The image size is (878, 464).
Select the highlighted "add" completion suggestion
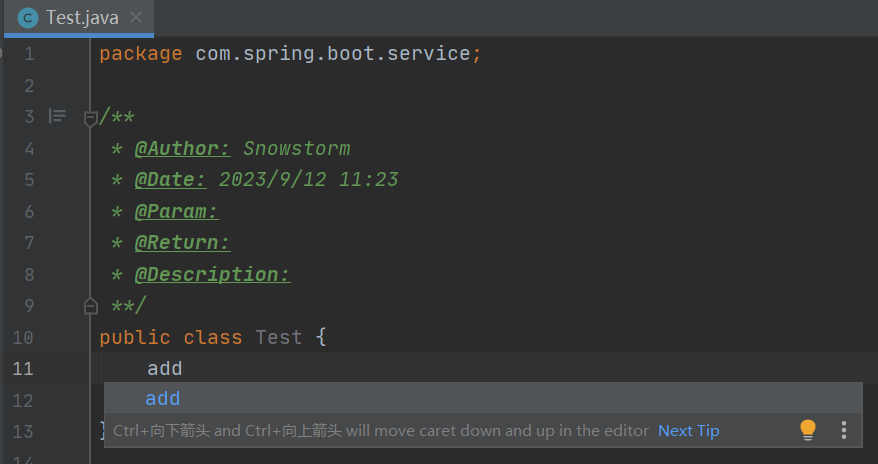pos(163,399)
